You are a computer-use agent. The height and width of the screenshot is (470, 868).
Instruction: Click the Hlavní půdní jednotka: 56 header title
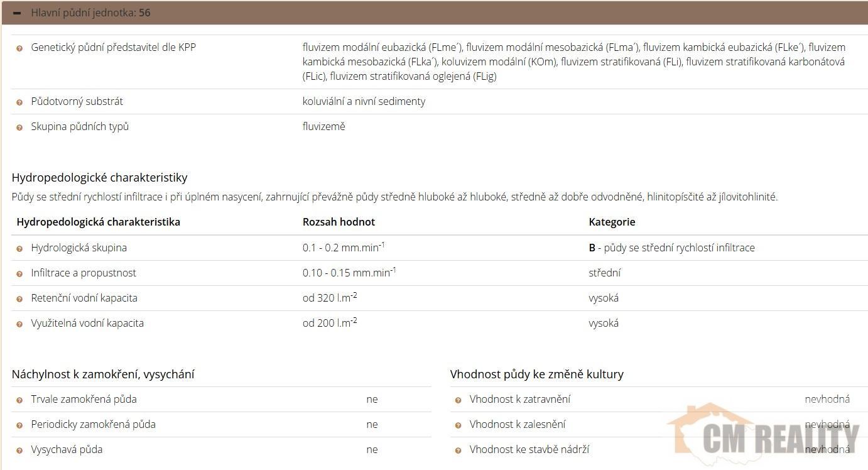pos(90,13)
